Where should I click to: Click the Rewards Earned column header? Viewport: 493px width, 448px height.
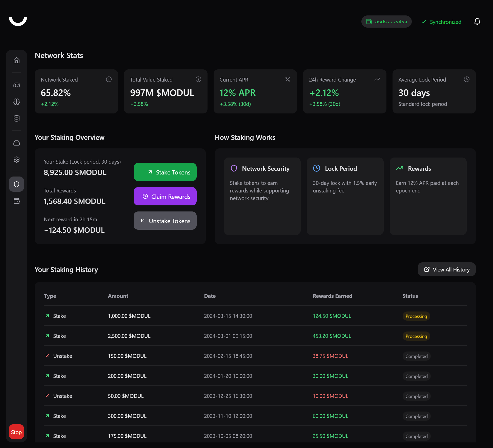pos(332,296)
